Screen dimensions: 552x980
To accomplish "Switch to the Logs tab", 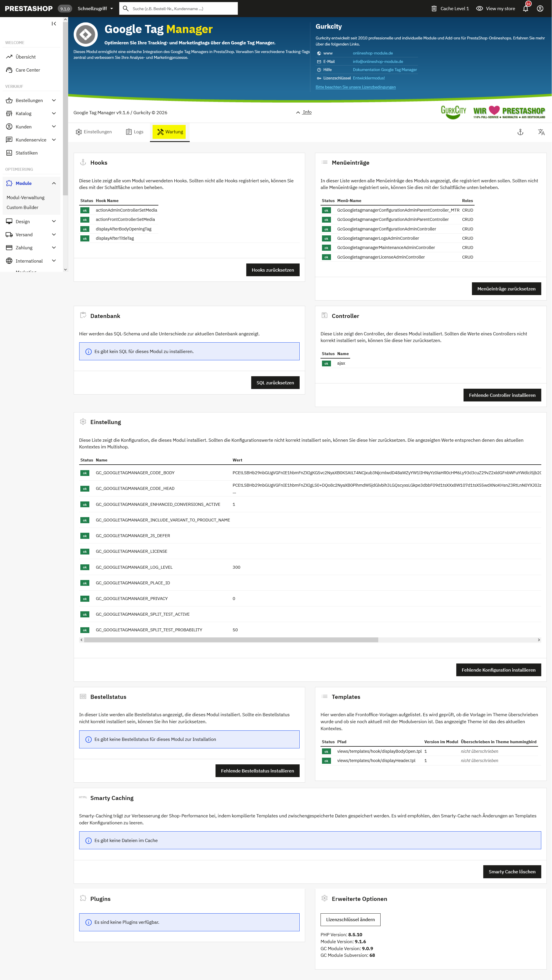I will 135,132.
